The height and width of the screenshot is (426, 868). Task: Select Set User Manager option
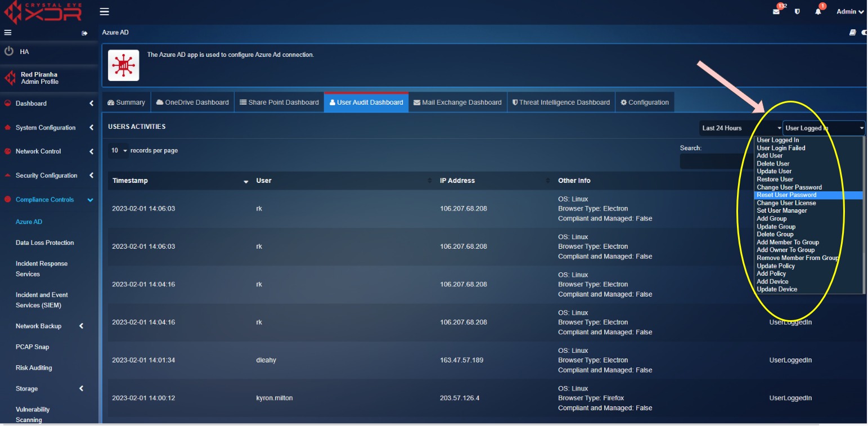point(808,211)
